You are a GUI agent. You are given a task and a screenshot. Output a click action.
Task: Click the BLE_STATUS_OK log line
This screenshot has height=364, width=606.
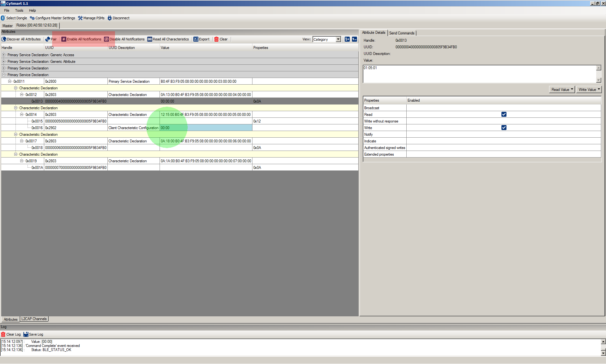pyautogui.click(x=36, y=350)
